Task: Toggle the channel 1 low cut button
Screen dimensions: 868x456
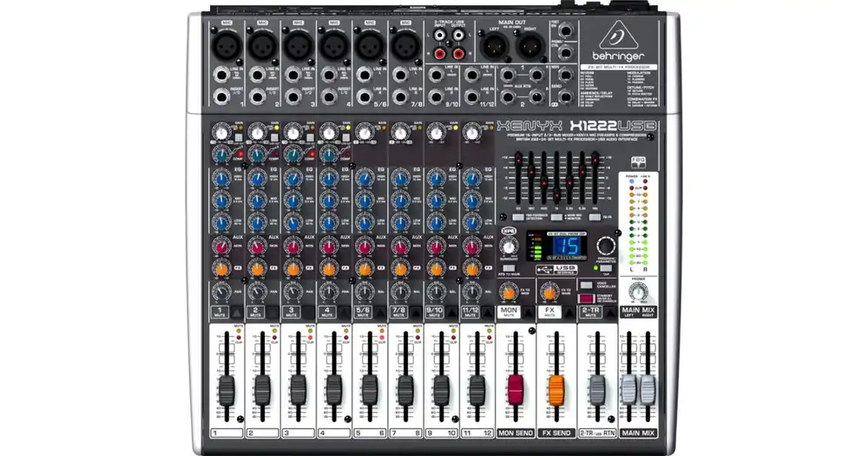Action: click(240, 137)
